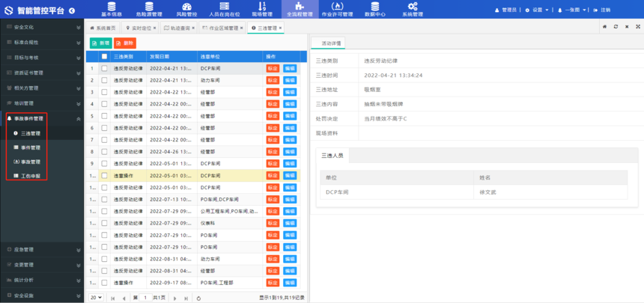Click the green 新增 button
The height and width of the screenshot is (303, 644).
pos(100,43)
